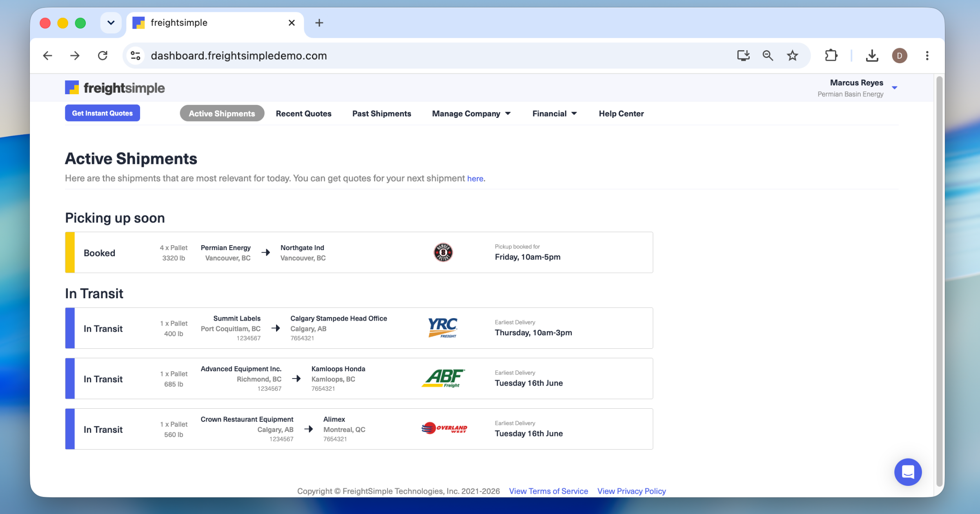The width and height of the screenshot is (980, 514).
Task: Click '4 x Pallet' quantity text
Action: [174, 248]
